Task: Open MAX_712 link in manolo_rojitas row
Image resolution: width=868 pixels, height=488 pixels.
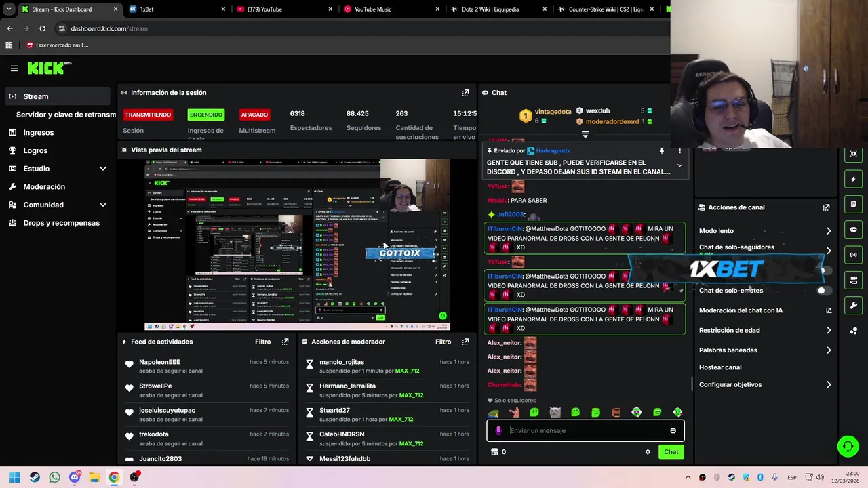Action: tap(407, 371)
